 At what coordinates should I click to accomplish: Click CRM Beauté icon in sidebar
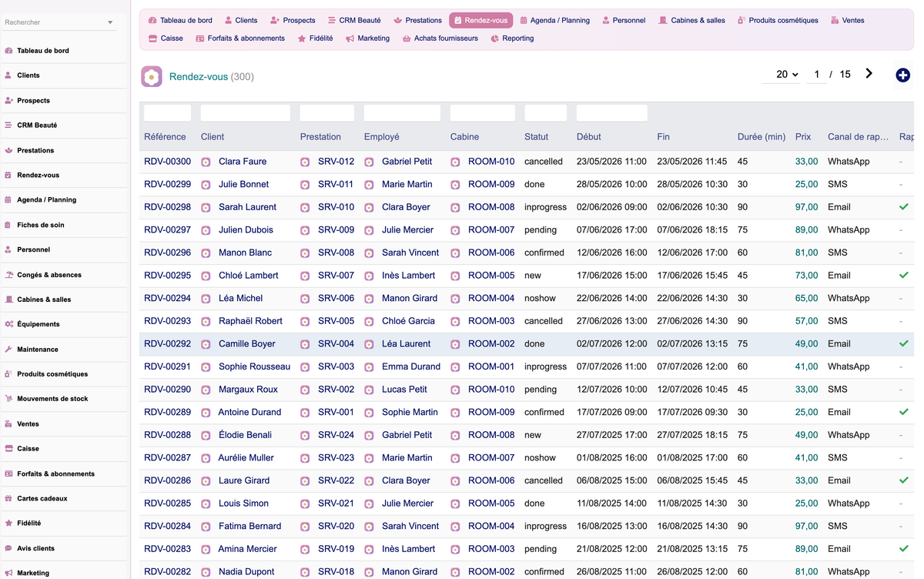[8, 125]
